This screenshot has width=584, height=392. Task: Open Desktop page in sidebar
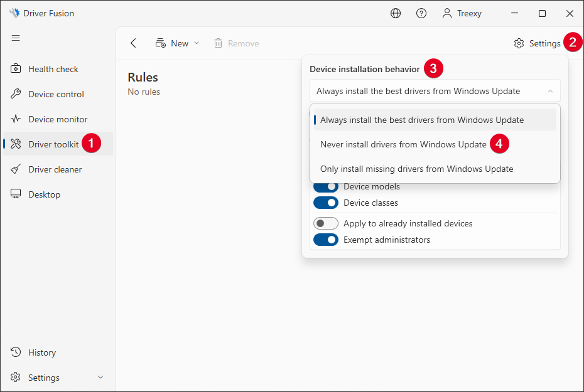pyautogui.click(x=58, y=194)
